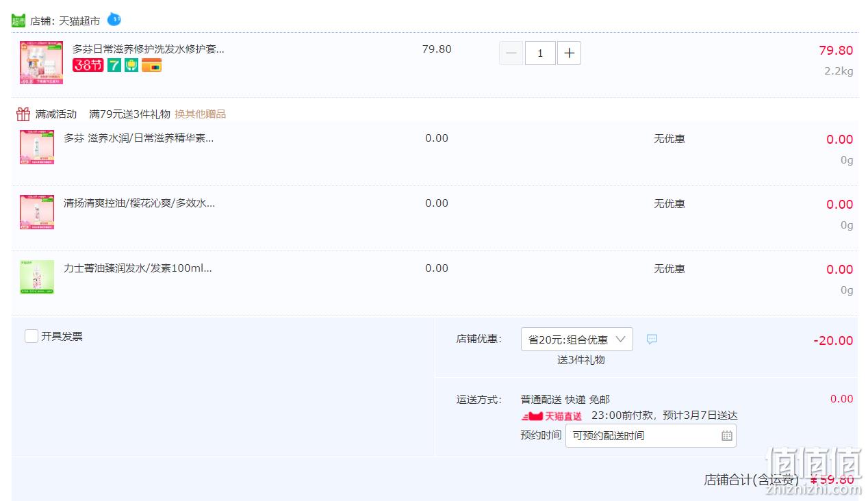Image resolution: width=868 pixels, height=501 pixels.
Task: Click the green 7-day return badge
Action: 114,65
